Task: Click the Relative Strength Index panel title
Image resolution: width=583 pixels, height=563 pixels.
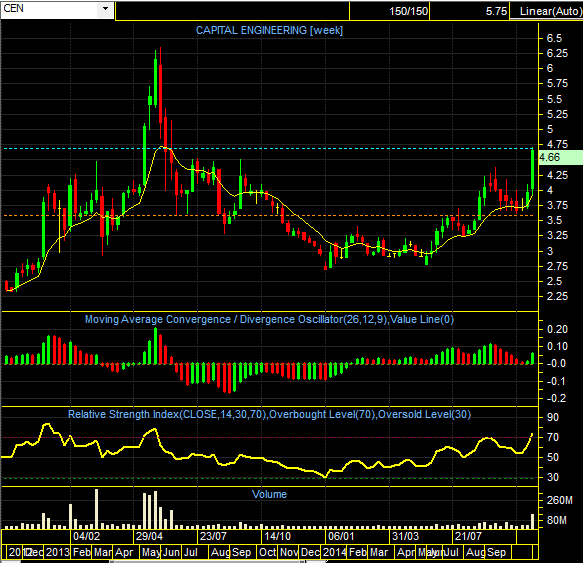Action: pos(269,414)
